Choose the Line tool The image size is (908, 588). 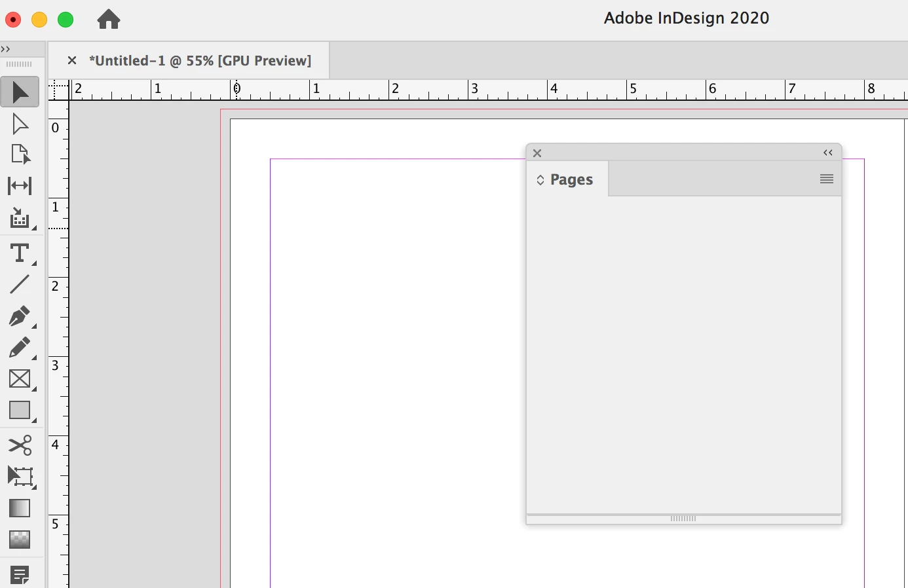pos(20,284)
